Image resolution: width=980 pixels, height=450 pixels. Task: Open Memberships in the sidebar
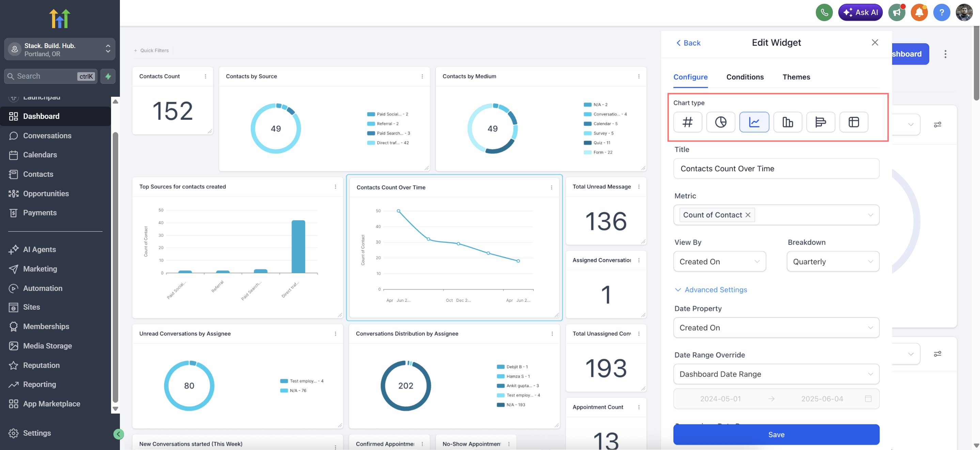[x=56, y=326]
